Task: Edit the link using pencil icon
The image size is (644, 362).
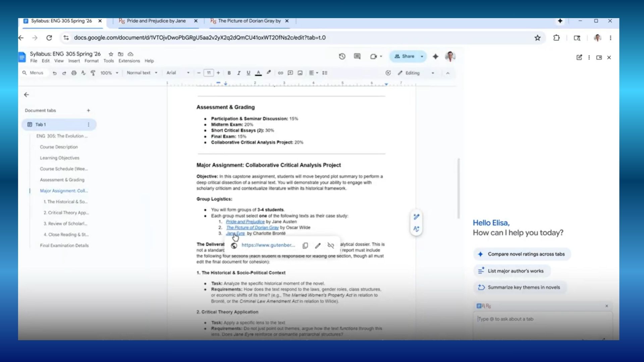Action: click(318, 245)
